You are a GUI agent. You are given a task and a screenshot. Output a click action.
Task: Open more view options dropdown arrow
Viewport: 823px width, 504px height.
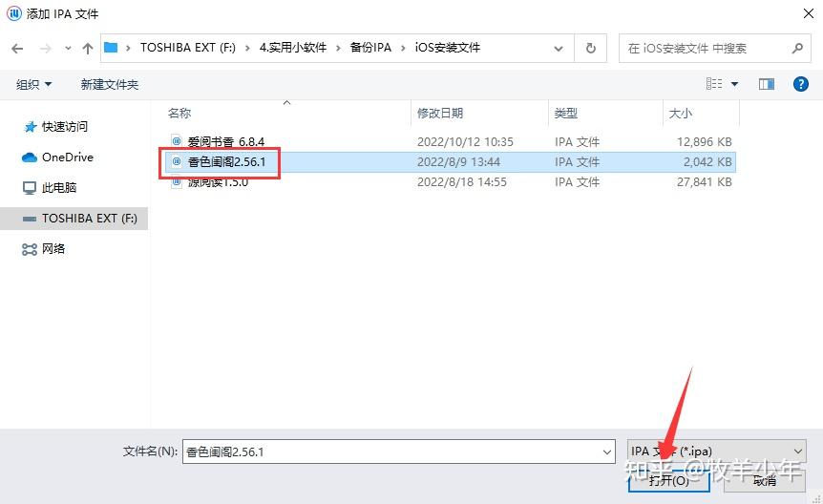pos(734,84)
